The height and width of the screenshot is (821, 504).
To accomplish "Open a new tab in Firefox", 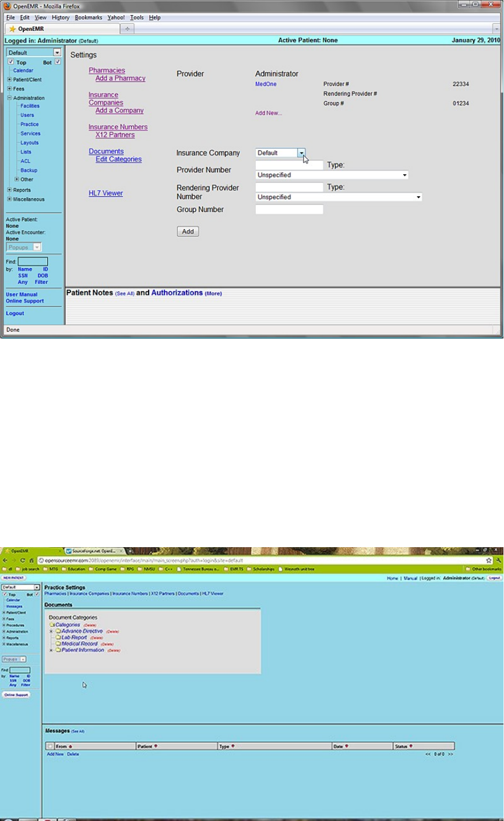I will [128, 28].
